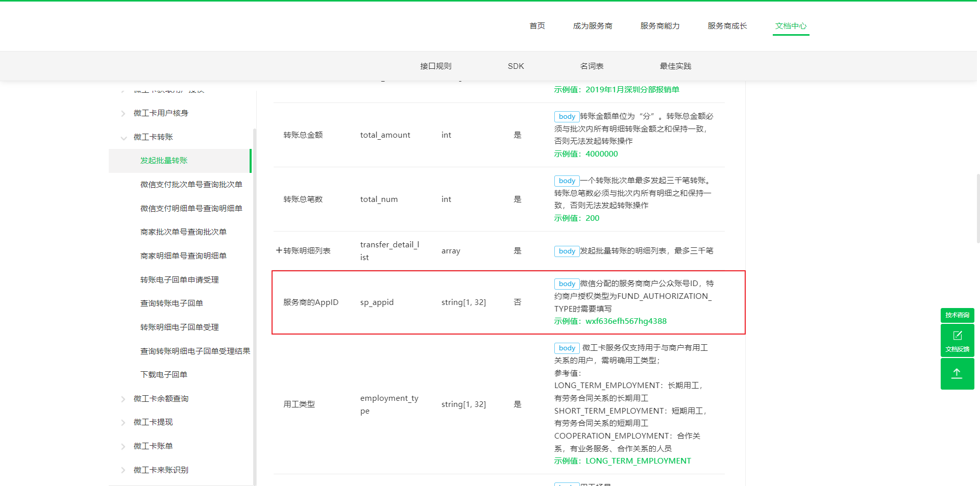This screenshot has height=486, width=980.
Task: Expand 微工卡来账识别 chevron
Action: [123, 470]
